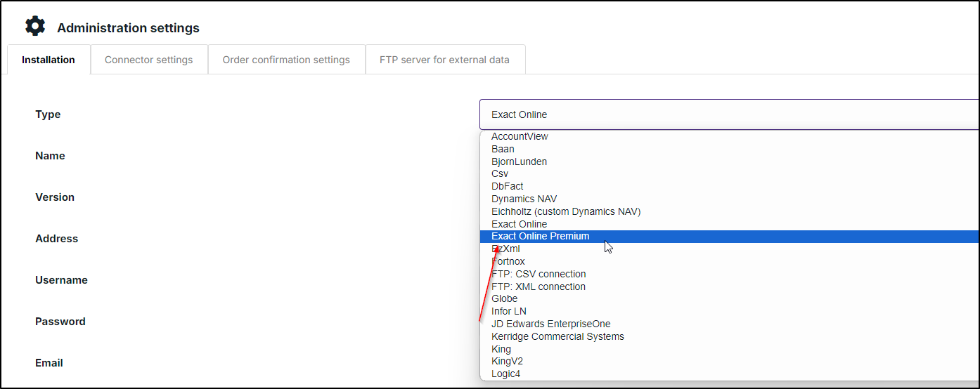Screen dimensions: 980x389
Task: Select the Csv option
Action: 729,173
